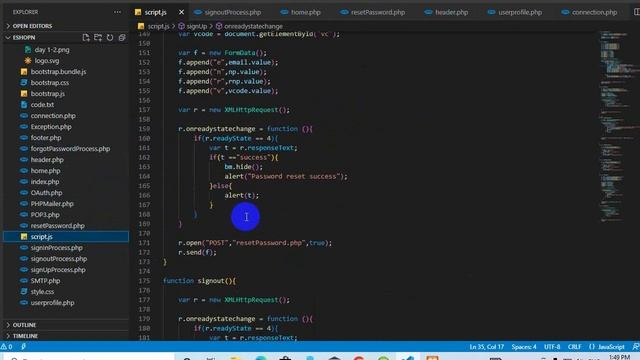Open the problems warning count in status bar
640x360 pixels.
(x=7, y=347)
